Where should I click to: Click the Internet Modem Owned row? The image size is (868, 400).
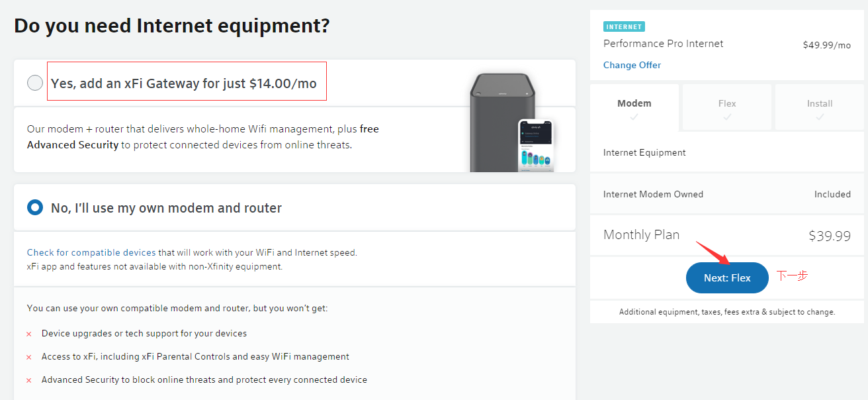point(726,195)
